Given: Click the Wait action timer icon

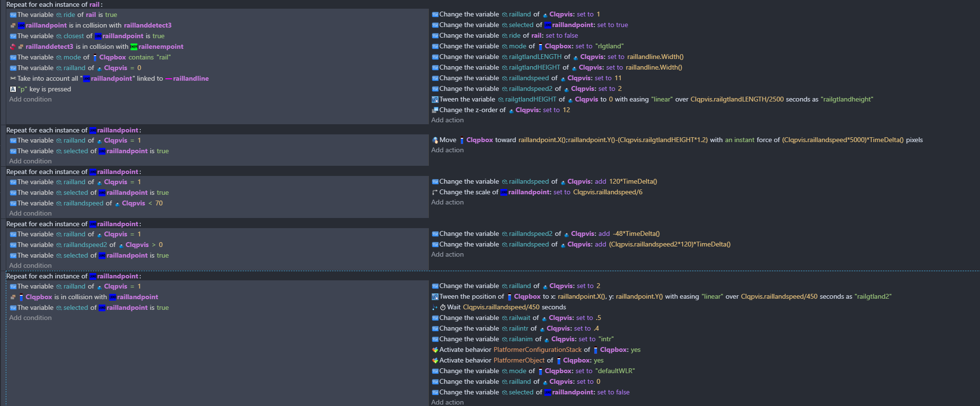Looking at the screenshot, I should [x=442, y=307].
